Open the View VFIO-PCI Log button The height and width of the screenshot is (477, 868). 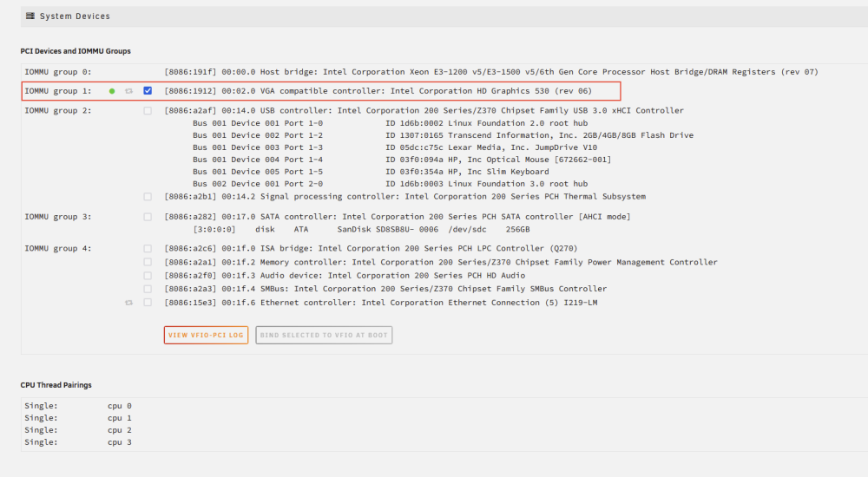point(206,335)
